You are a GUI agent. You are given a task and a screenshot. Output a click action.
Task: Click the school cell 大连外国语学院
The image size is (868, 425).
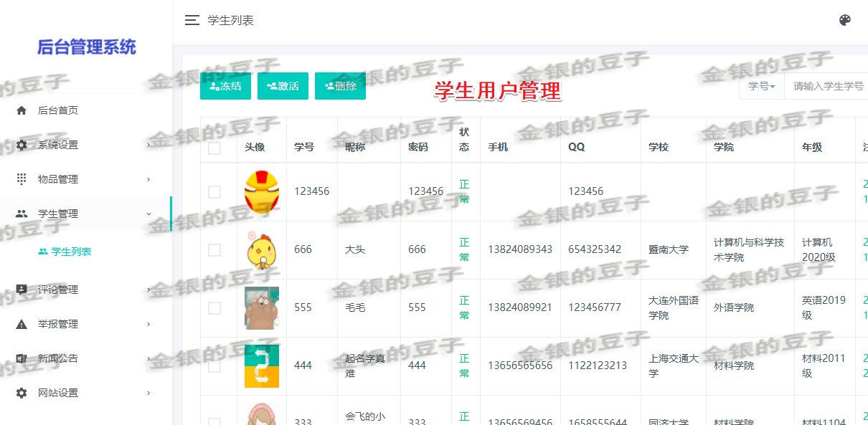click(674, 307)
